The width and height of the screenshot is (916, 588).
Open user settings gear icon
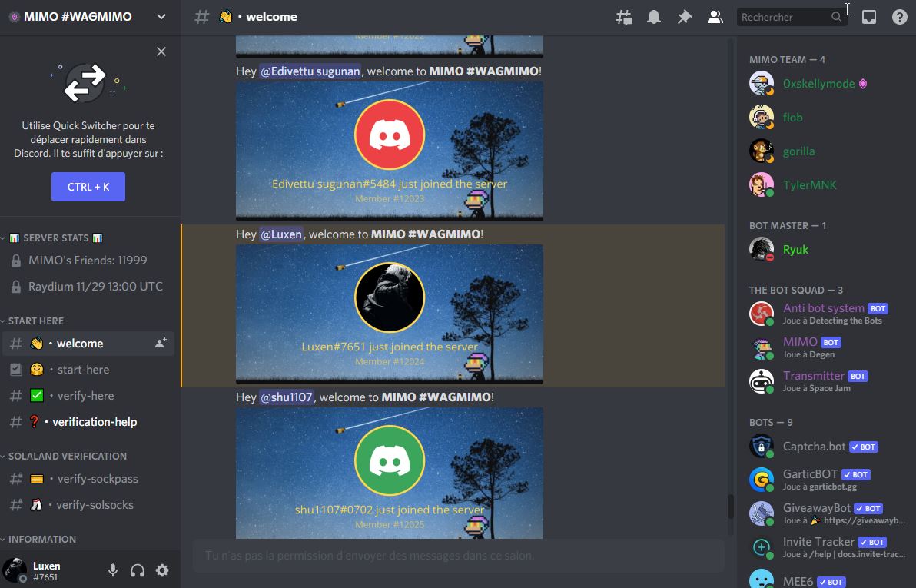click(x=162, y=570)
